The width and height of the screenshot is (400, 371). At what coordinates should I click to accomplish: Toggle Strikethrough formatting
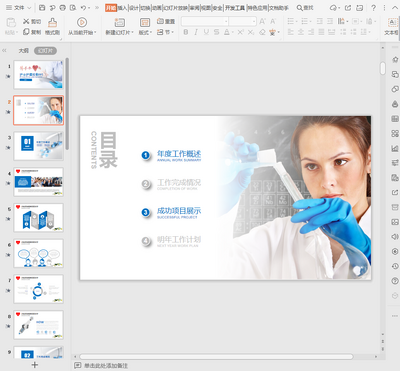pyautogui.click(x=217, y=32)
